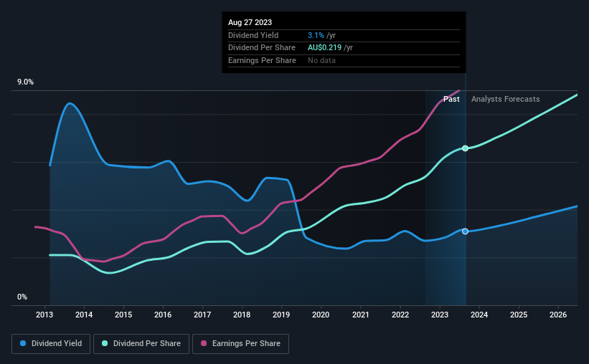Select the 2024 x-axis label

coord(479,315)
